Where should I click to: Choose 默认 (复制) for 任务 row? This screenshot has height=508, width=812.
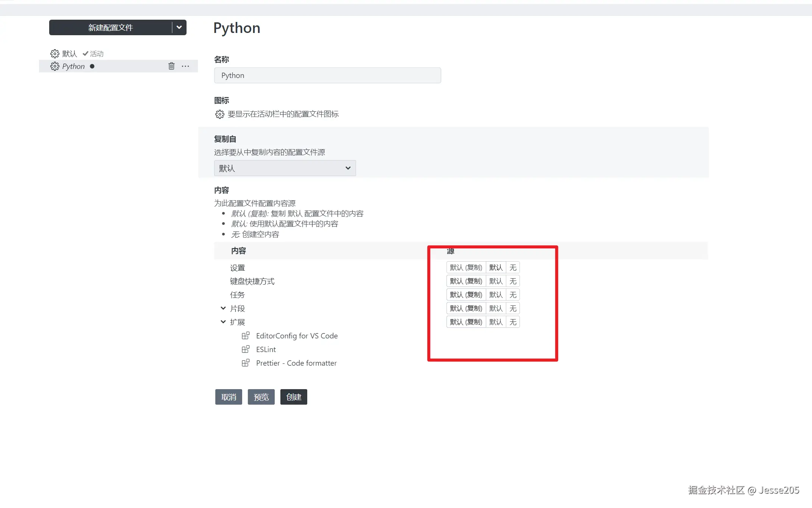coord(466,295)
